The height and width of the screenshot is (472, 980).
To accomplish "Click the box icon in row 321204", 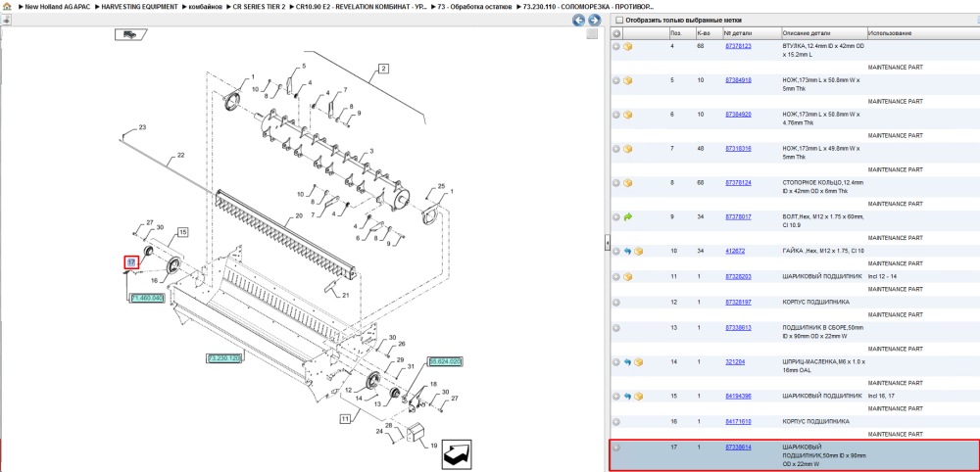I will coord(638,362).
